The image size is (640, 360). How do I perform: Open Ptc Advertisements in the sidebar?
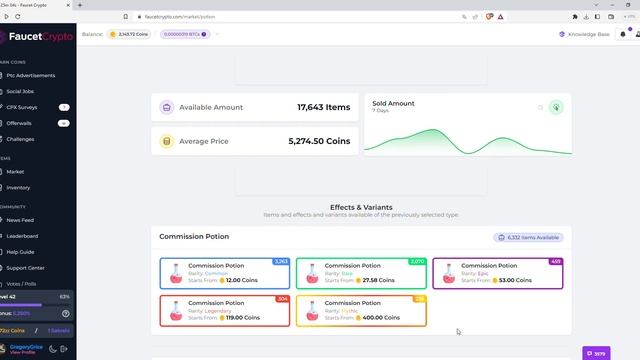(31, 76)
